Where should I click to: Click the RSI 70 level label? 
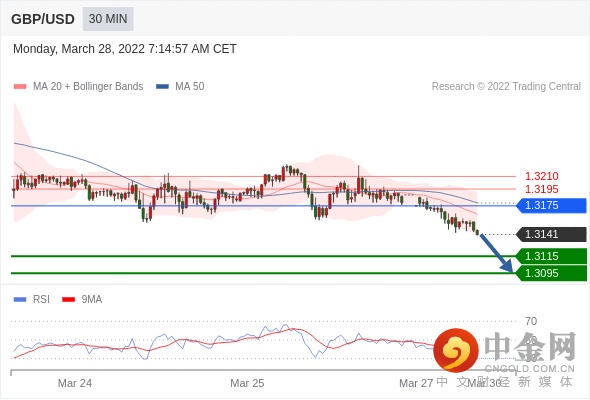531,321
